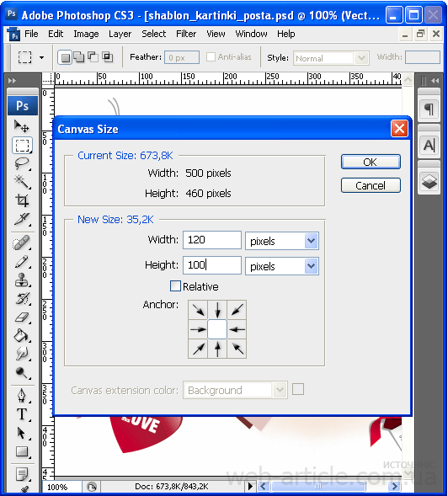Image resolution: width=448 pixels, height=496 pixels.
Task: Open the Character panel icon
Action: coord(429,146)
